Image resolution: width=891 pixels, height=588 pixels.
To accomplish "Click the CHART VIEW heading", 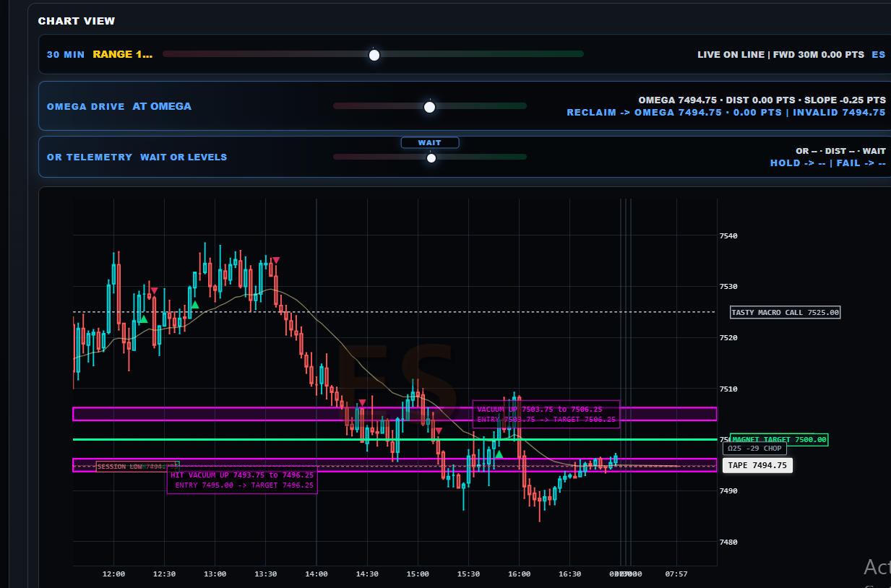I will [77, 21].
